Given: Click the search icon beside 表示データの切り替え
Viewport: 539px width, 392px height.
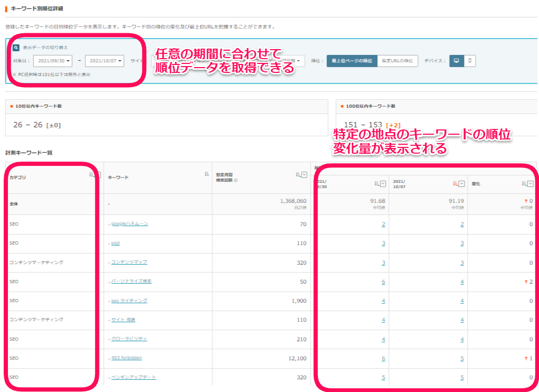Looking at the screenshot, I should coord(16,48).
